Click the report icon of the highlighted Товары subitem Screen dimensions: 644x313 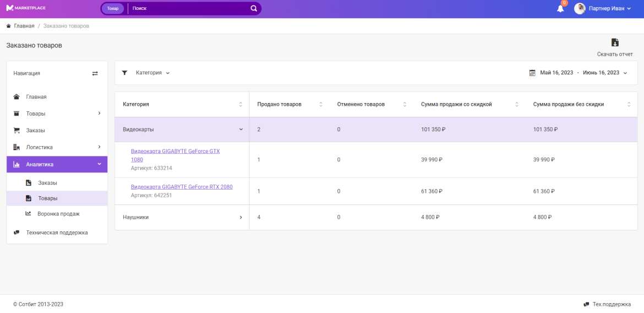click(28, 198)
